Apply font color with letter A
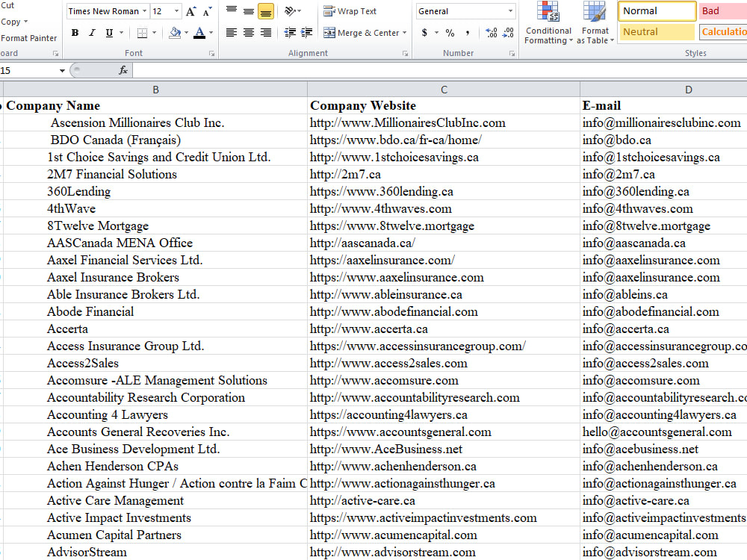 click(199, 33)
